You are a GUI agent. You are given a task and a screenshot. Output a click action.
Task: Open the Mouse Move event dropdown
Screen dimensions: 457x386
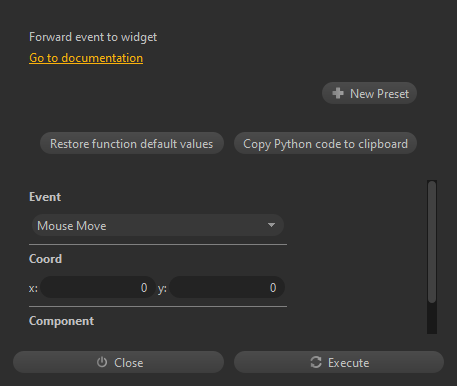pyautogui.click(x=158, y=226)
